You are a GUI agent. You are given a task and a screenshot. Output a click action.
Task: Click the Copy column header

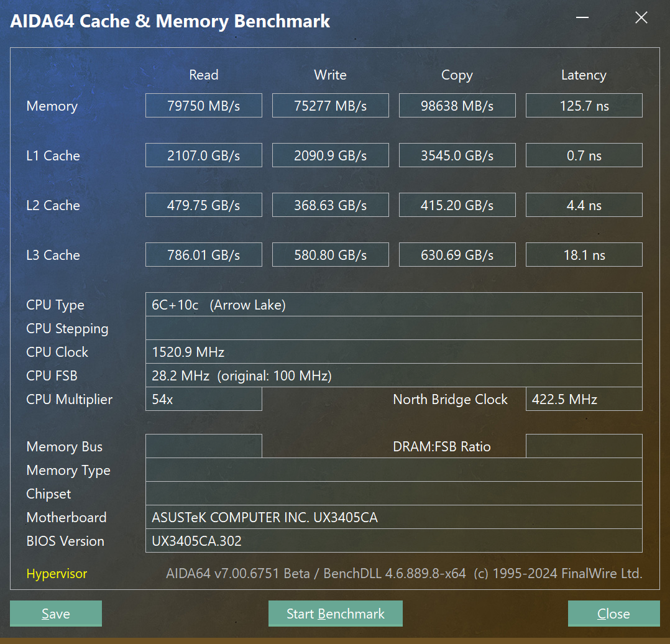point(457,75)
